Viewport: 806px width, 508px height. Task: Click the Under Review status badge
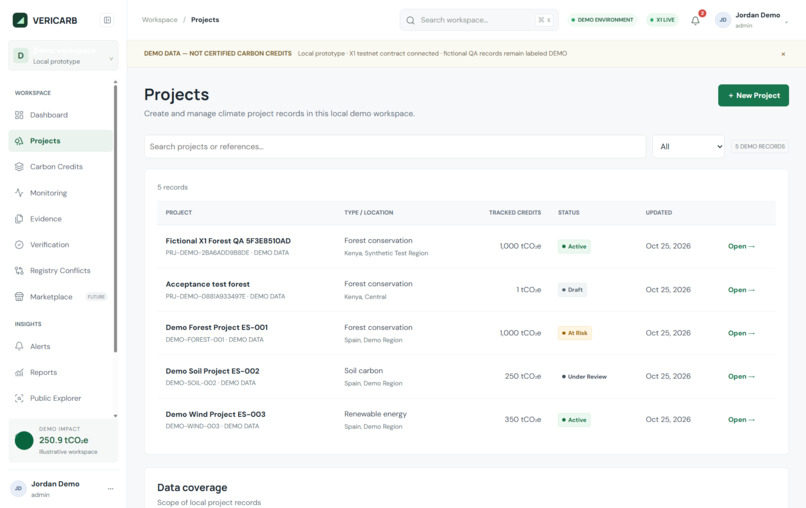[584, 376]
